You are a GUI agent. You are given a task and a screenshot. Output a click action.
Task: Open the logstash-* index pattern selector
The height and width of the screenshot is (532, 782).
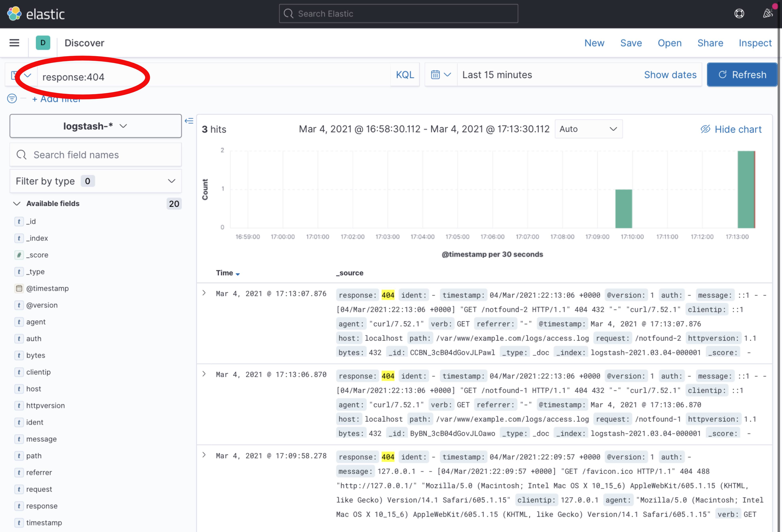pos(95,126)
